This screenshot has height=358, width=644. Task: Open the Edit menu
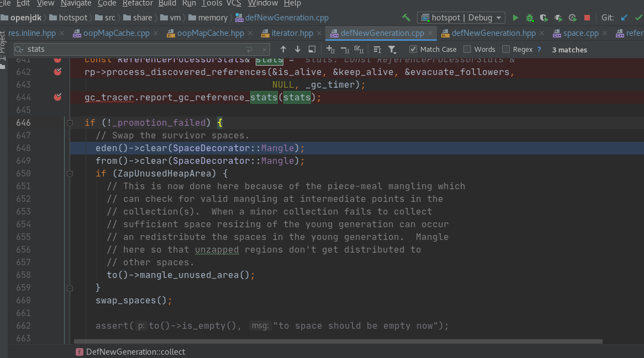(23, 3)
